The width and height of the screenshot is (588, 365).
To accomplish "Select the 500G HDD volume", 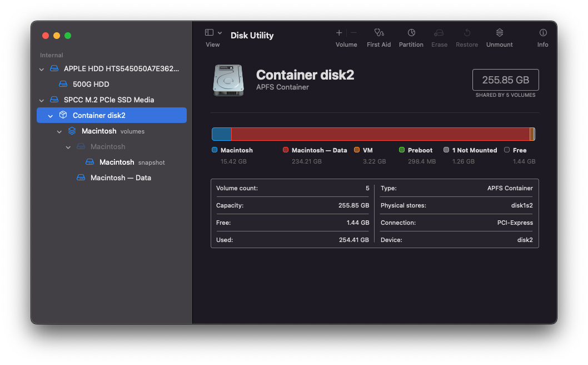I will click(91, 85).
